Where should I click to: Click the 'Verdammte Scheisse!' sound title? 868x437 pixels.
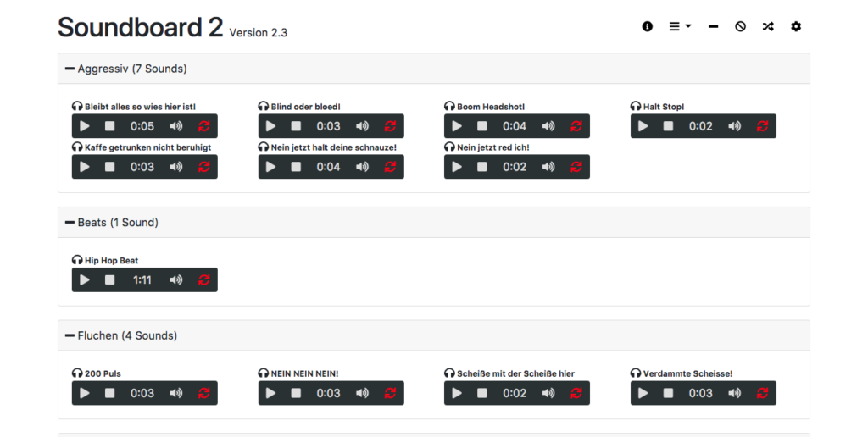point(687,373)
